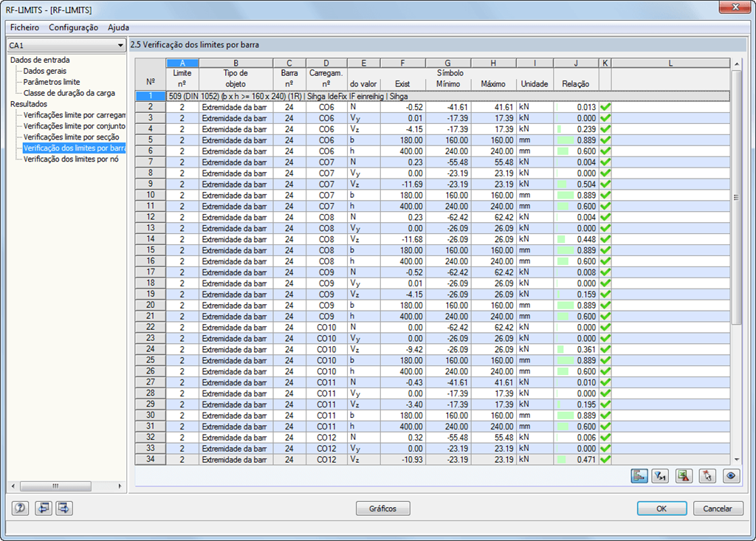
Task: Click the 0.448 relation value in row 14
Action: click(x=586, y=239)
